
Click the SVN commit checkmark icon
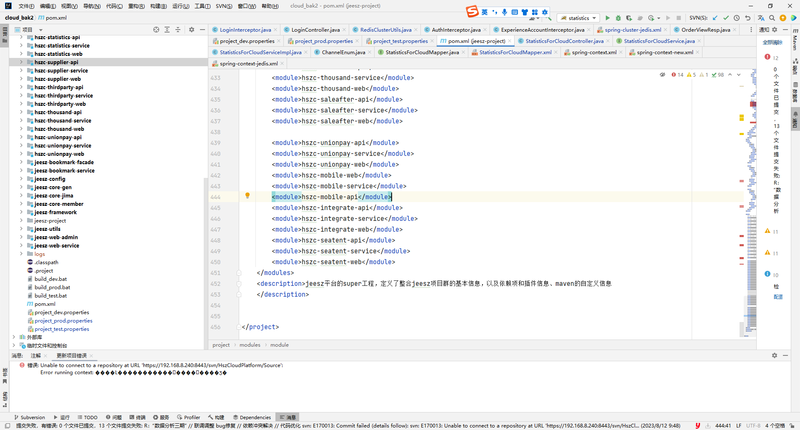click(x=726, y=18)
